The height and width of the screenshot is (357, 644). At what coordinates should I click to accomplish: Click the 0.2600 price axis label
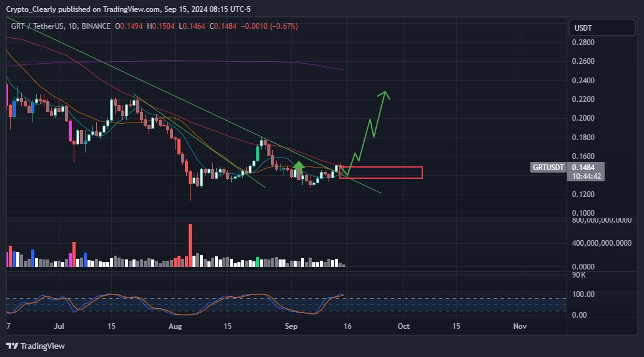[583, 61]
